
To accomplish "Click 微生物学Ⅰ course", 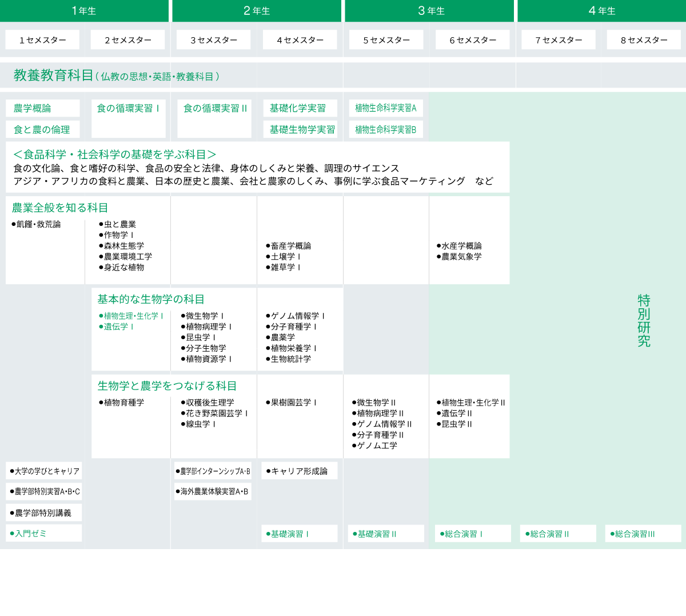I will [x=202, y=316].
